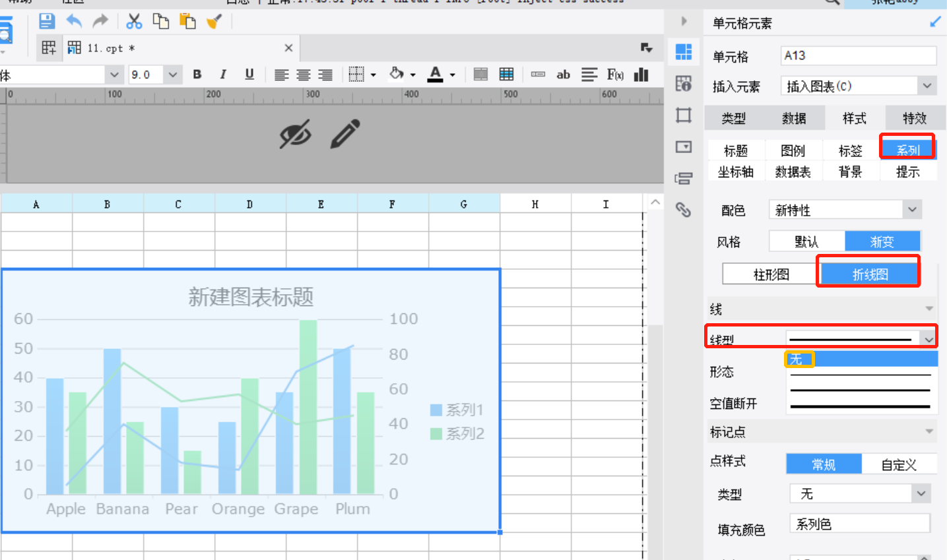
Task: Open the square-frame panel in sidebar
Action: (x=684, y=115)
